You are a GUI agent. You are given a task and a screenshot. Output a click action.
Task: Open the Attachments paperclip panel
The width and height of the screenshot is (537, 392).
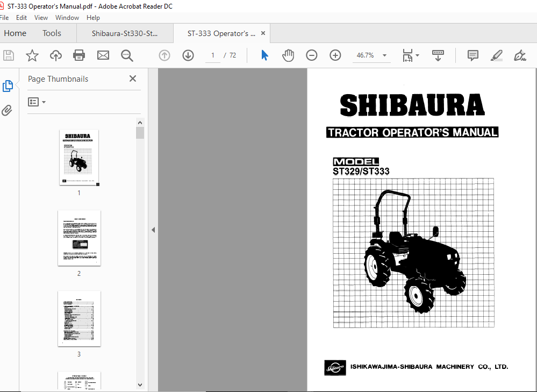[x=7, y=110]
